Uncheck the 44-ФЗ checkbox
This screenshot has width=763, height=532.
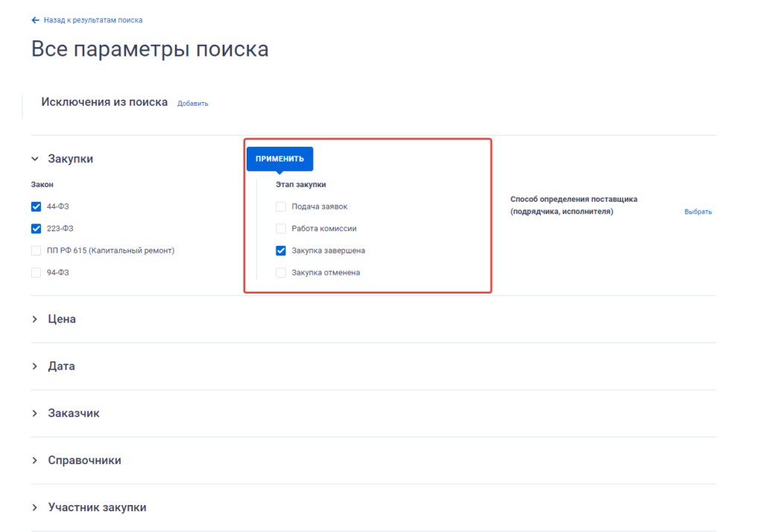37,206
